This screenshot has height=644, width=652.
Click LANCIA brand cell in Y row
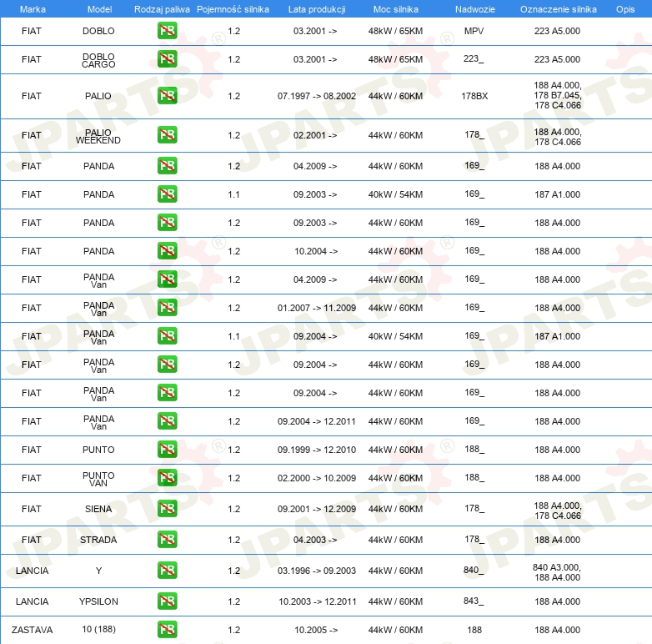point(32,571)
